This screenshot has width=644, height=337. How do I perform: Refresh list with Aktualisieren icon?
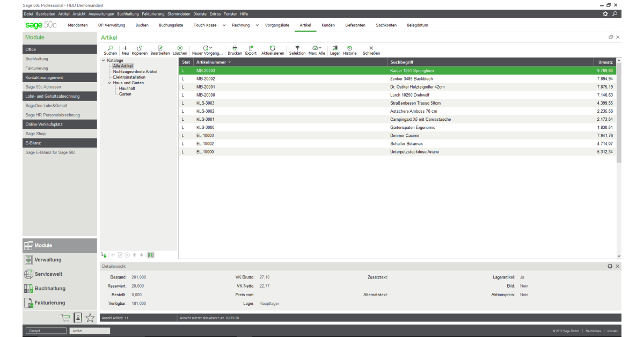pyautogui.click(x=273, y=48)
